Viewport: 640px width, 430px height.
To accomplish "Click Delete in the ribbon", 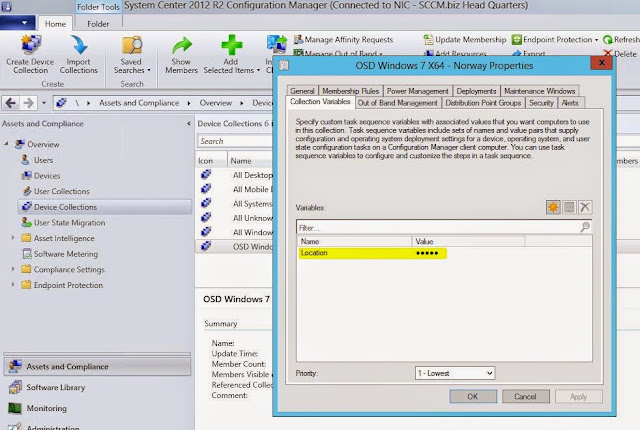I will (620, 54).
